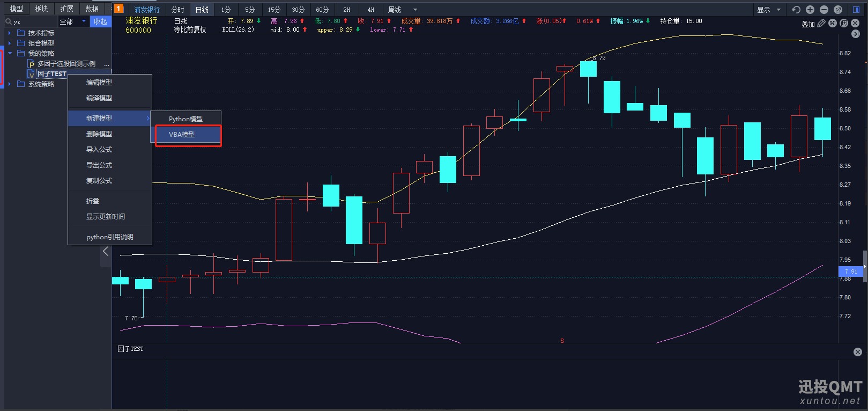
Task: Expand the 组合模型 tree node
Action: tap(10, 43)
